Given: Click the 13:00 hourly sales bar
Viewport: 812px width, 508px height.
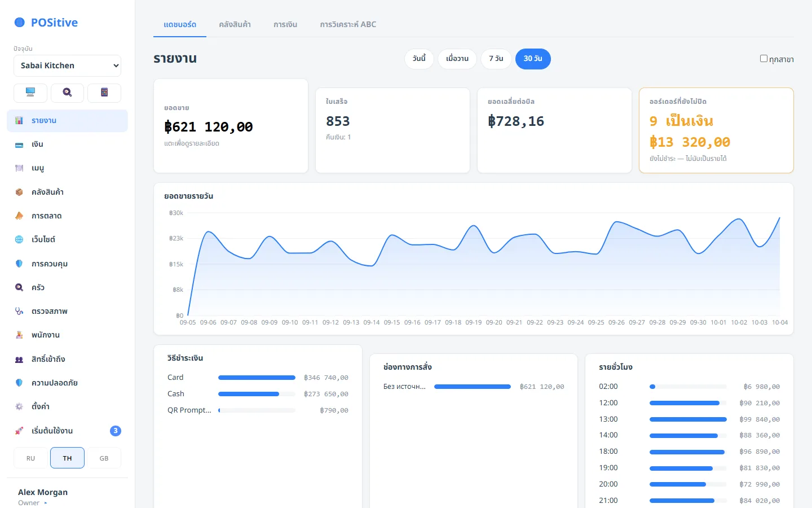Looking at the screenshot, I should pos(688,419).
